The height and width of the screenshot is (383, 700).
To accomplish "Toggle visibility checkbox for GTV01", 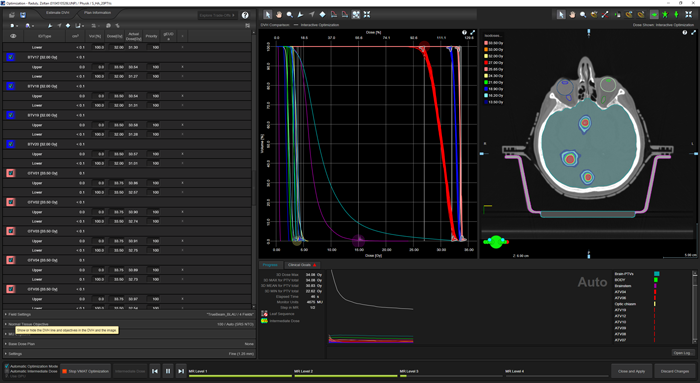I will tap(11, 173).
